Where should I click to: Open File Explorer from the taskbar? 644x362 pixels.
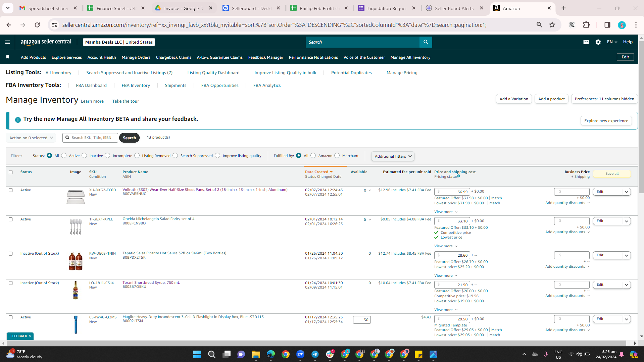256,354
